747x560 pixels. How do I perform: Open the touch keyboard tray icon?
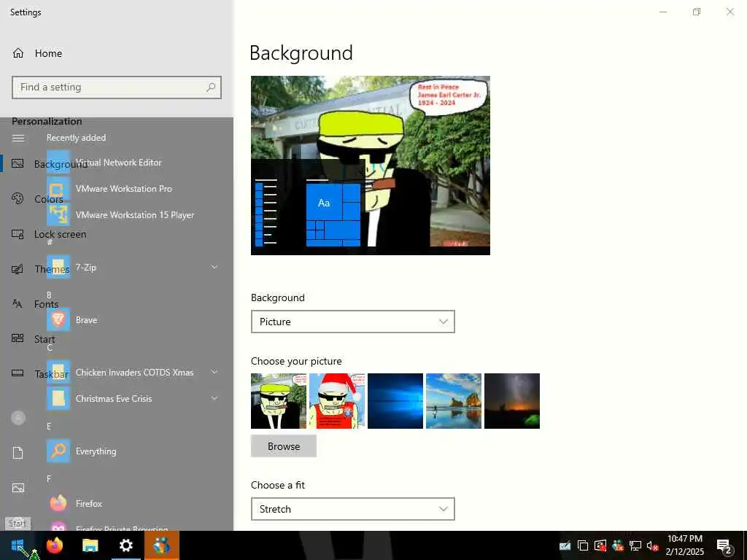point(565,545)
